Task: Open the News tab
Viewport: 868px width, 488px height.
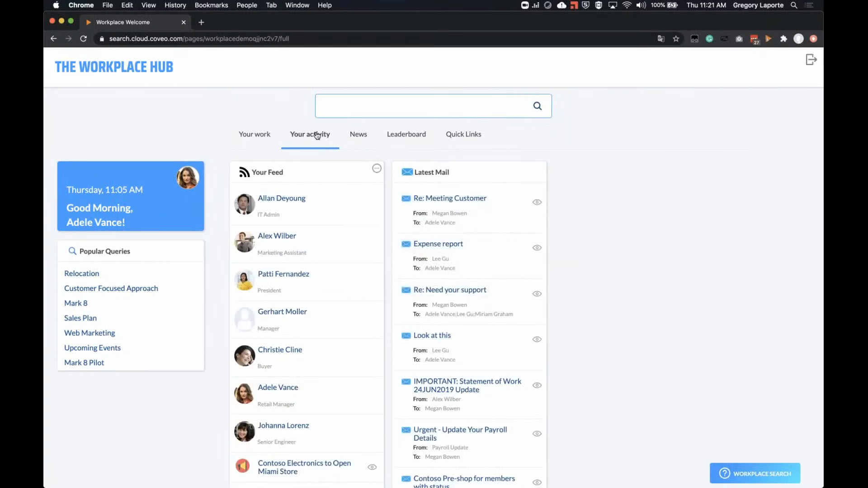Action: [x=359, y=134]
